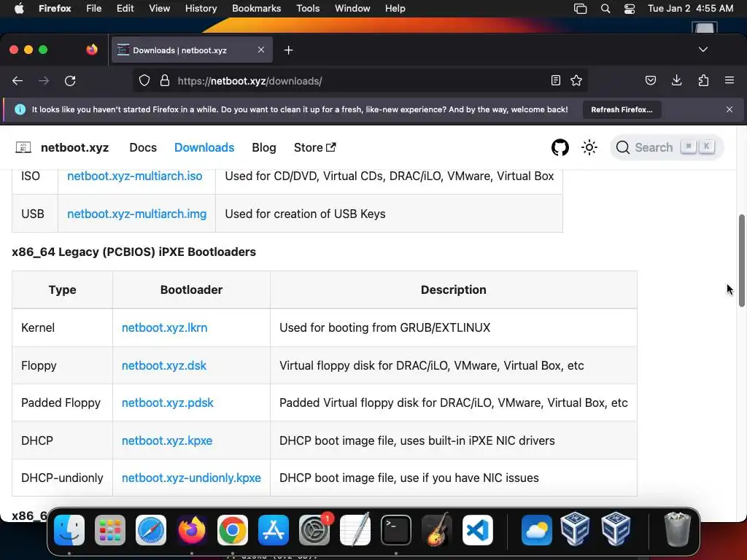The height and width of the screenshot is (560, 747).
Task: Open App Store from the dock
Action: pyautogui.click(x=274, y=530)
